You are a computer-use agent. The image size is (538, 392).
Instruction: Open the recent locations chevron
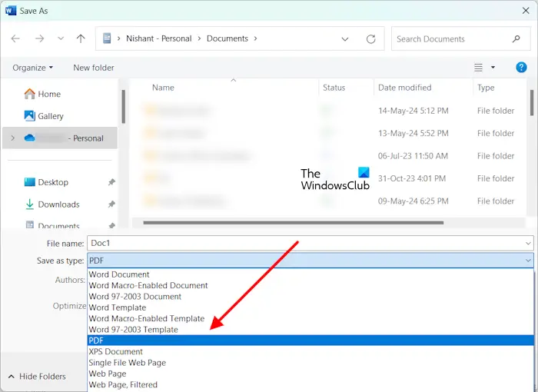coord(61,38)
